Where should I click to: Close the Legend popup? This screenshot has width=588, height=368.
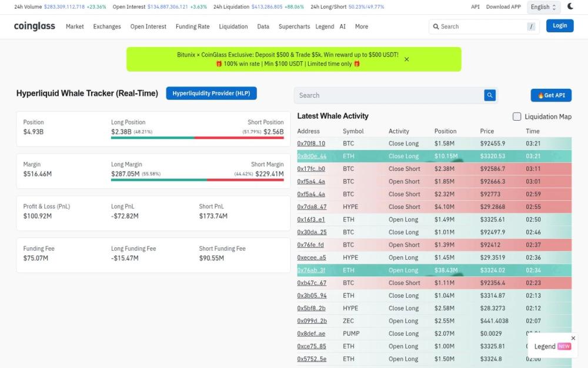point(573,339)
